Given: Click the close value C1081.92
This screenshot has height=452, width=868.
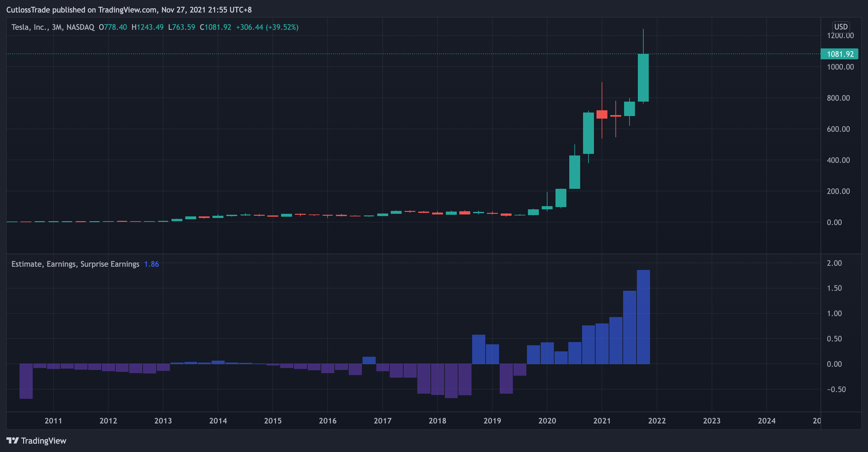Looking at the screenshot, I should [x=216, y=27].
